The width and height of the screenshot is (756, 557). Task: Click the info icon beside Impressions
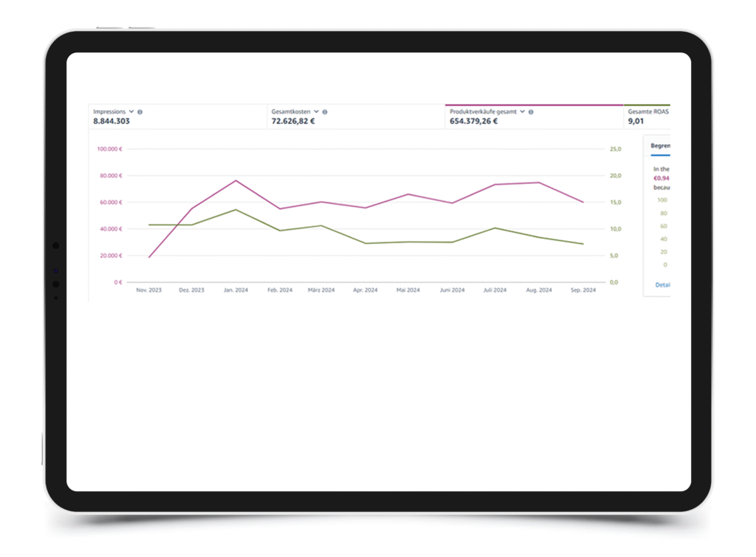(140, 112)
